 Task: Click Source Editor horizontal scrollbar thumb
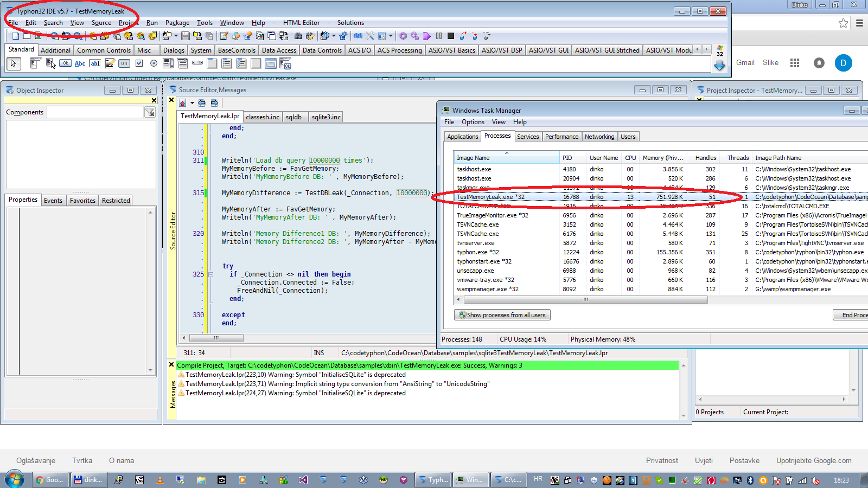coord(216,338)
